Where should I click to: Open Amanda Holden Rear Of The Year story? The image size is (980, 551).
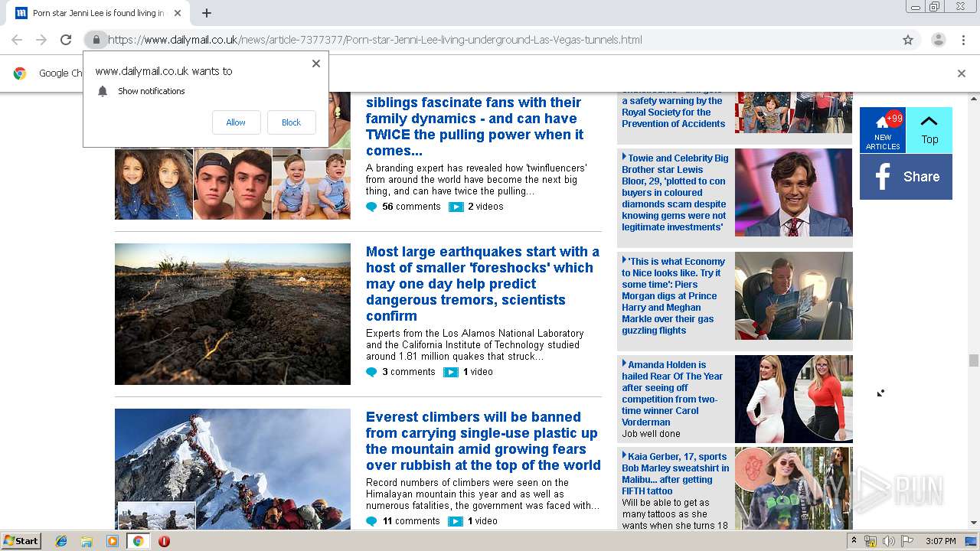[672, 393]
